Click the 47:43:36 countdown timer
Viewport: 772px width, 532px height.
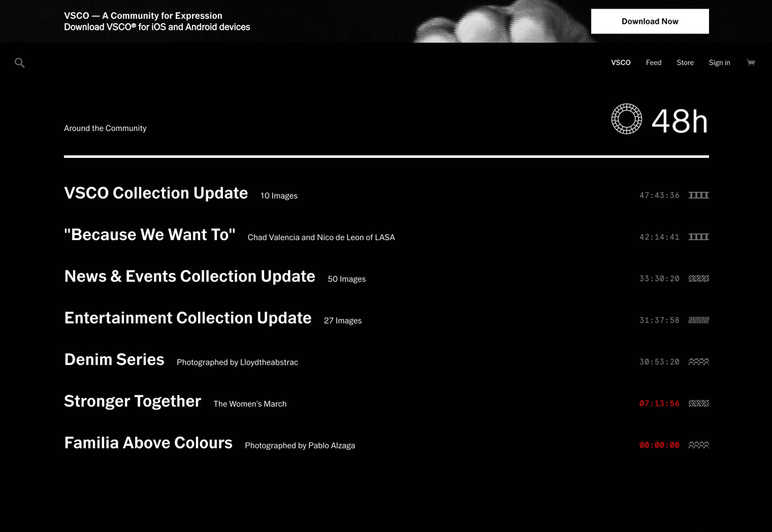click(659, 196)
